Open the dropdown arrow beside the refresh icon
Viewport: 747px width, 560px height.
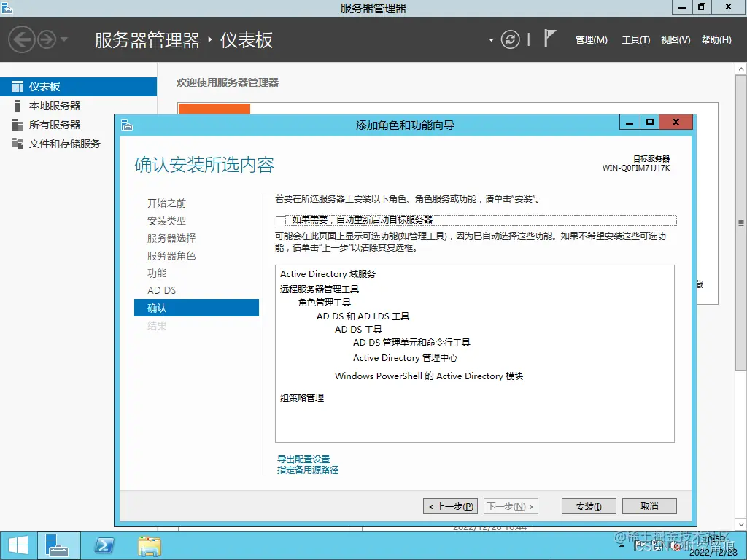click(491, 39)
